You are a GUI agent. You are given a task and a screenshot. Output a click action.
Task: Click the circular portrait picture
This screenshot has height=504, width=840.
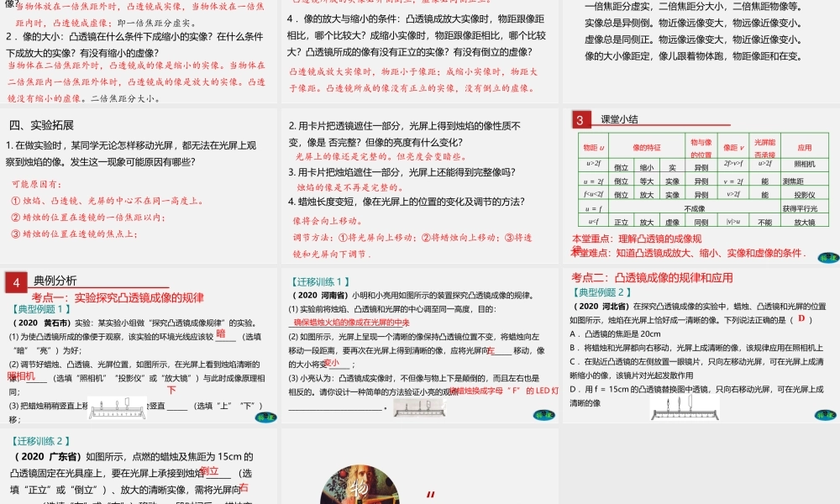[x=360, y=485]
